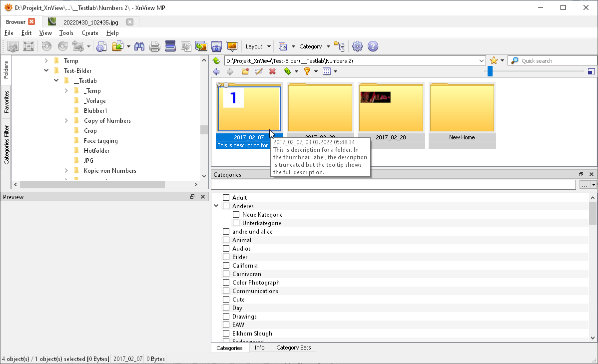Open the Layout dropdown in toolbar
Image resolution: width=598 pixels, height=364 pixels.
[x=258, y=46]
